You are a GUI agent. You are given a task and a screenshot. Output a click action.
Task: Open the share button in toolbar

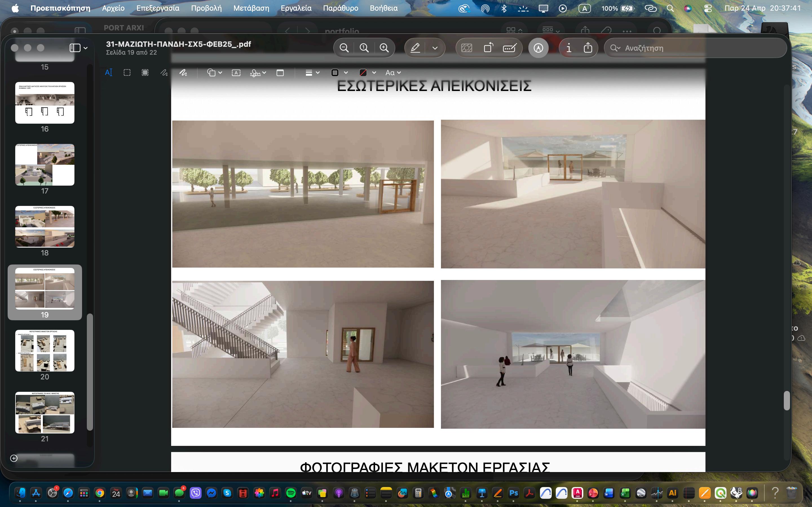(588, 48)
